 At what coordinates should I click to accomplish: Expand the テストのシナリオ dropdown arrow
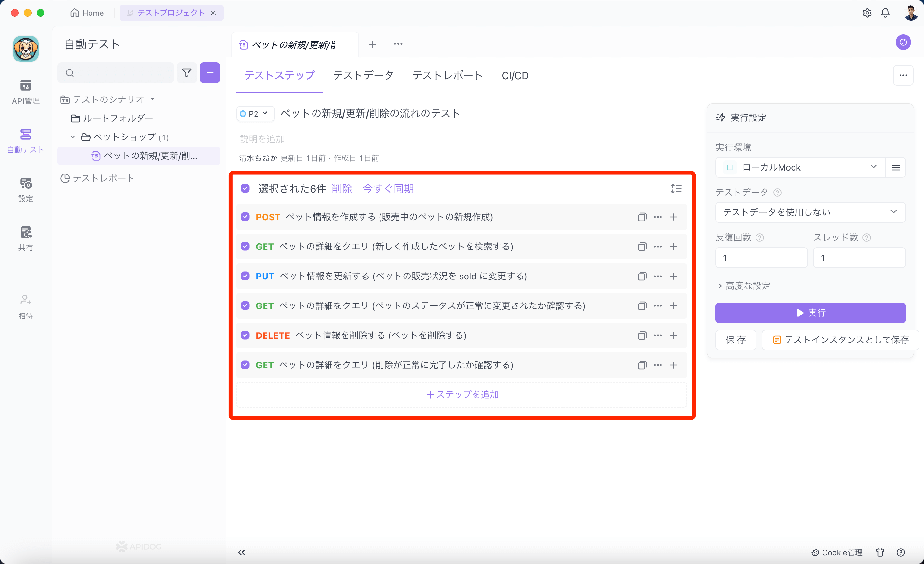pyautogui.click(x=152, y=99)
